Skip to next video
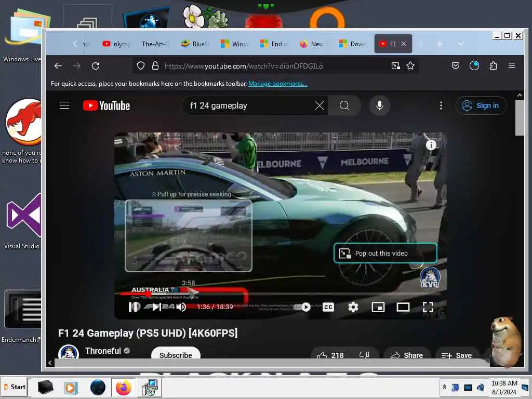Viewport: 532px width, 399px height. 156,307
